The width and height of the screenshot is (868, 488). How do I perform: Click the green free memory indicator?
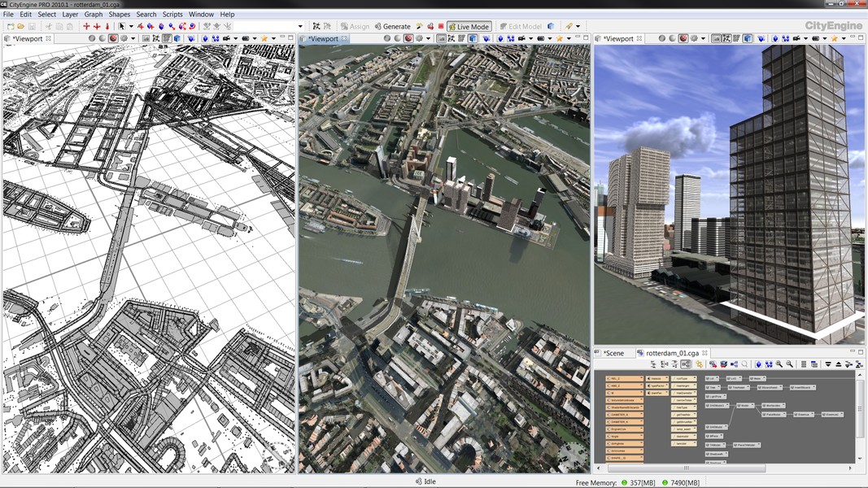[x=626, y=482]
